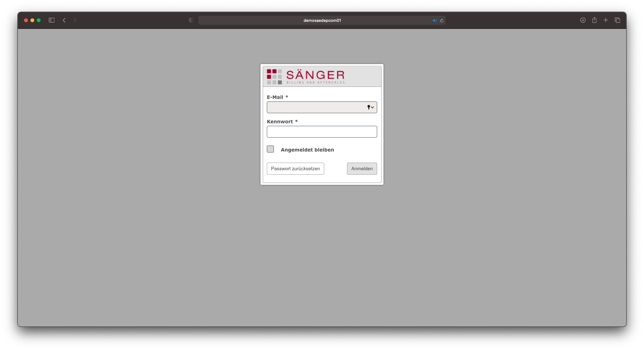Image resolution: width=644 pixels, height=350 pixels.
Task: Toggle the Safari sidebar icon
Action: pyautogui.click(x=52, y=20)
